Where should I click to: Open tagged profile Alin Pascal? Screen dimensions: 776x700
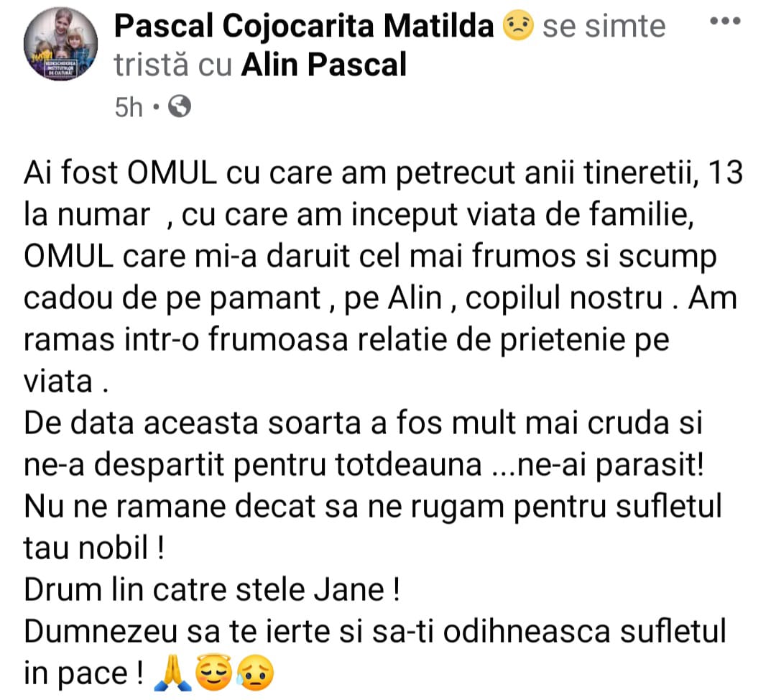click(323, 65)
